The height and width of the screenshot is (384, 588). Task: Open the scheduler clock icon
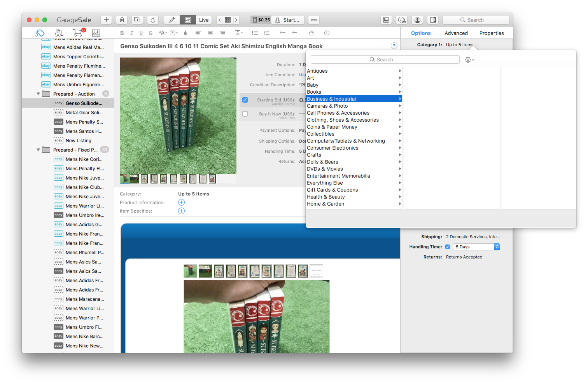click(402, 20)
